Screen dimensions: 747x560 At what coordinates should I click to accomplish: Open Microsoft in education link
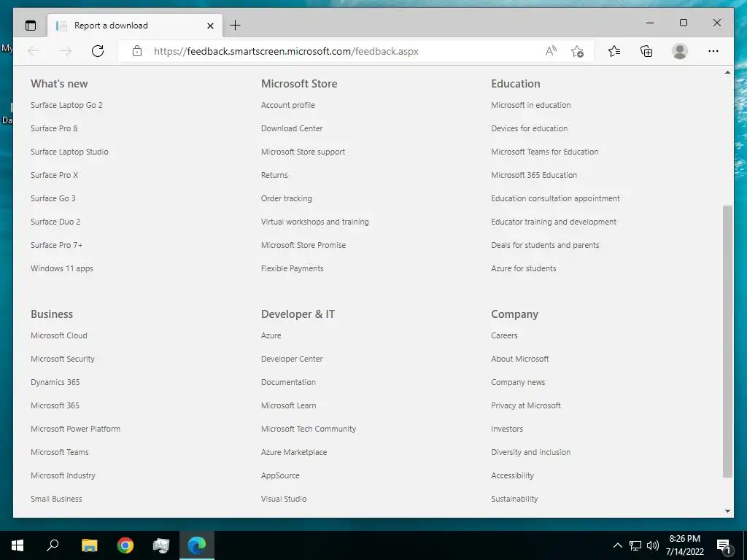[x=531, y=105]
